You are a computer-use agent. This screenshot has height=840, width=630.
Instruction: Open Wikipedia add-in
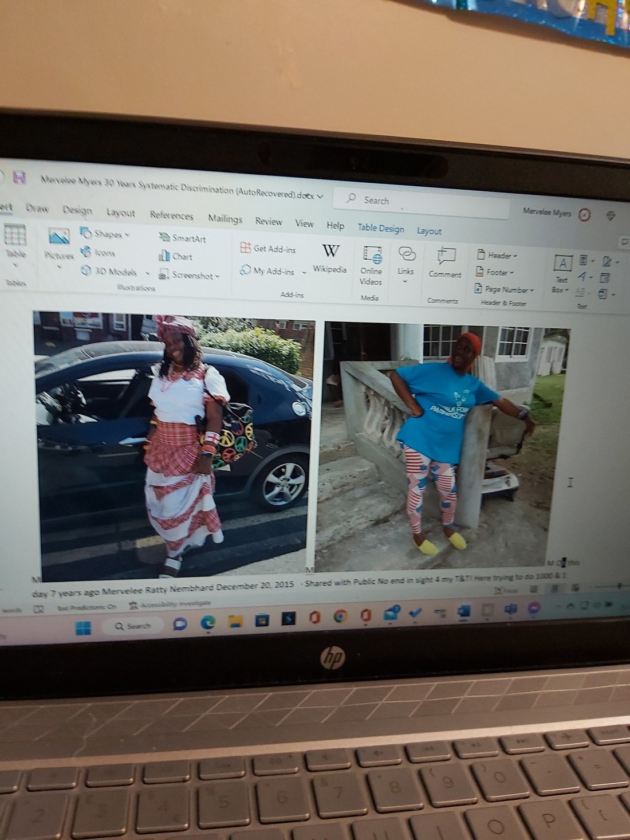click(x=330, y=258)
